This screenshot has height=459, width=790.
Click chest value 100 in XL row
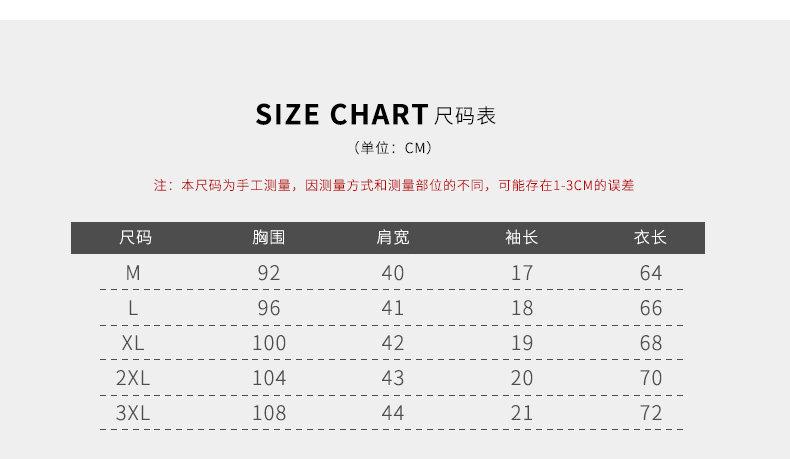click(269, 343)
